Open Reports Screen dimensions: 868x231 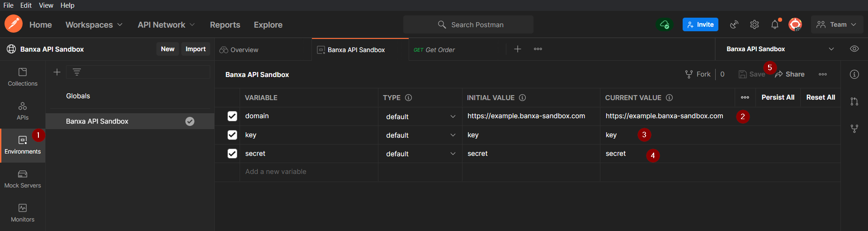pyautogui.click(x=225, y=25)
